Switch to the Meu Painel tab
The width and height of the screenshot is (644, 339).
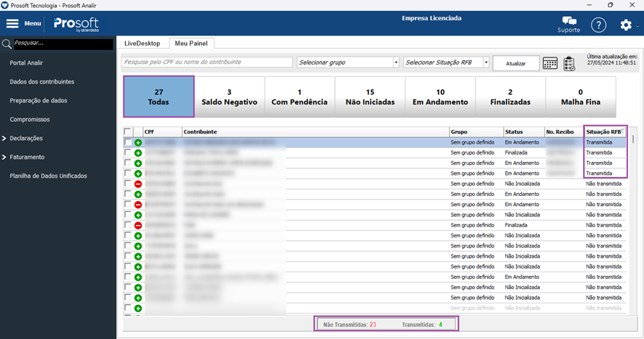[x=191, y=43]
